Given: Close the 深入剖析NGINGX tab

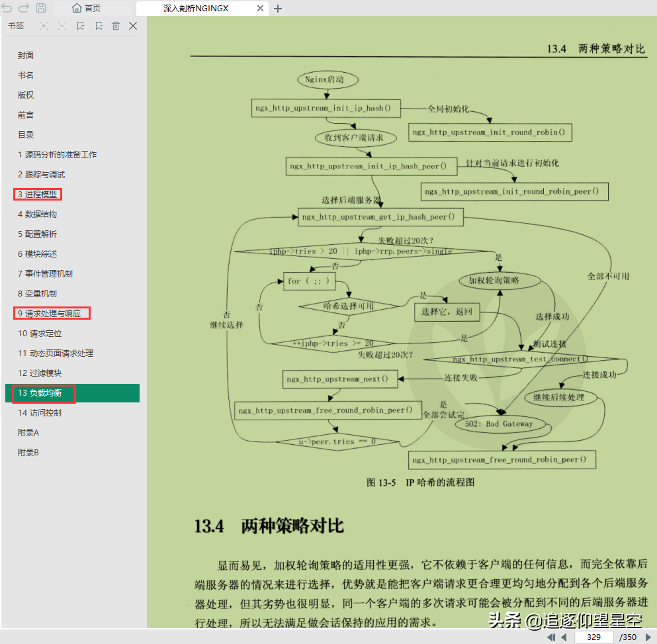Looking at the screenshot, I should [260, 9].
